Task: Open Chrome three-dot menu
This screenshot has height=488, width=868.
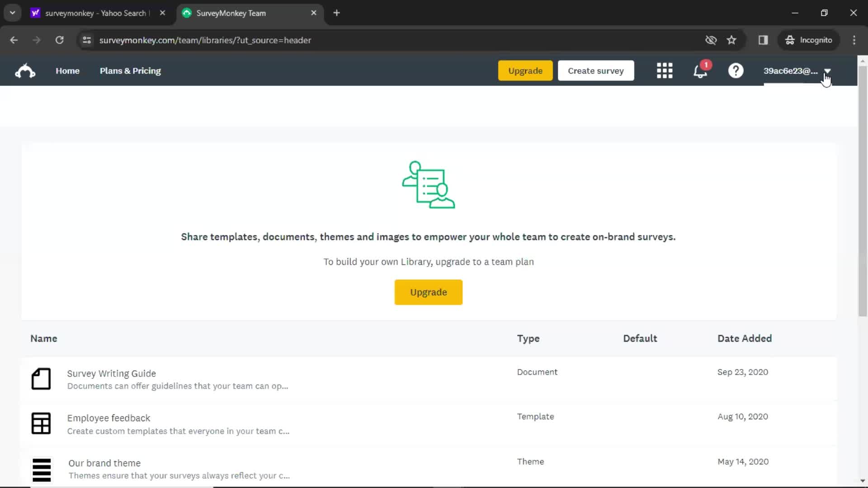Action: tap(854, 40)
